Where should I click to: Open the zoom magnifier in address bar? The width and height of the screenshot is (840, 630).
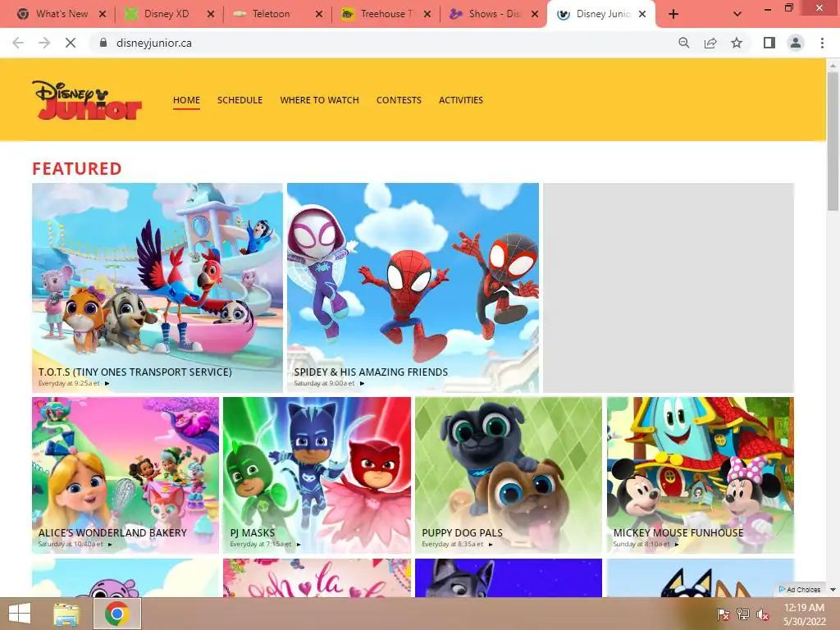pos(684,43)
